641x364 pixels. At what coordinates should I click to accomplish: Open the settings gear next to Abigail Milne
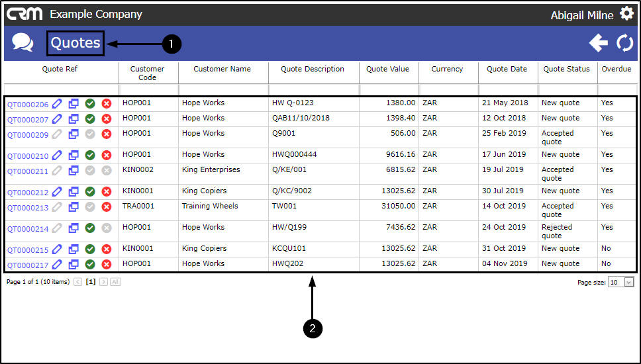point(626,13)
